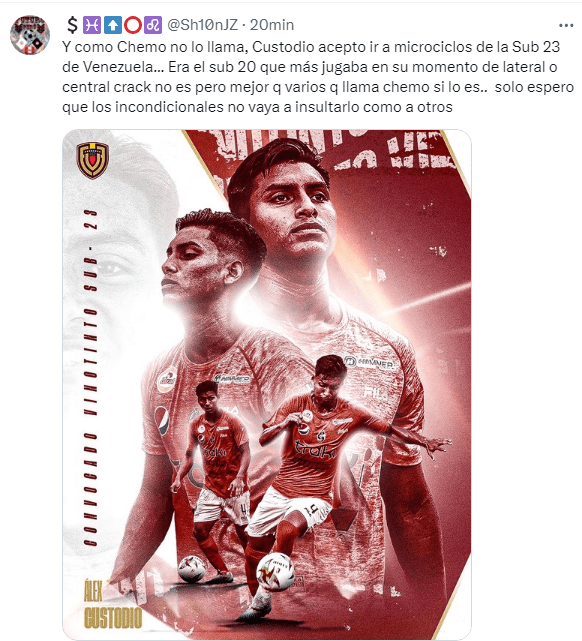Open the tweet via the 20min timestamp

click(x=272, y=25)
